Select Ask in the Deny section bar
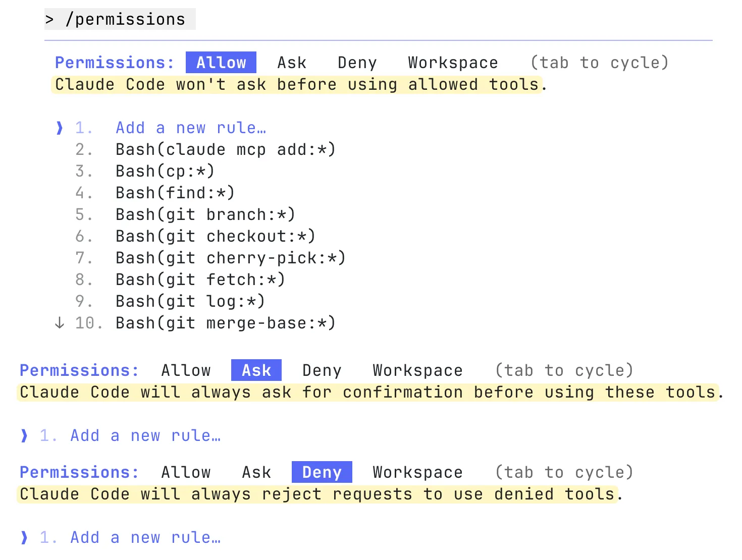The image size is (742, 560). [256, 472]
